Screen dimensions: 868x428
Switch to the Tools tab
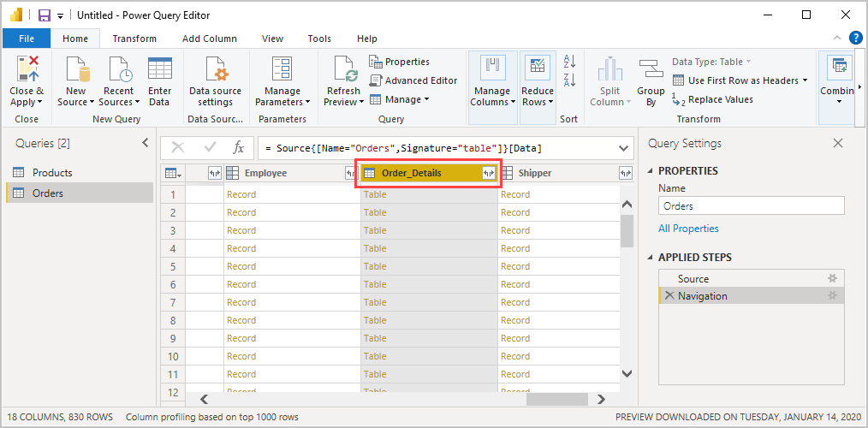pos(319,39)
